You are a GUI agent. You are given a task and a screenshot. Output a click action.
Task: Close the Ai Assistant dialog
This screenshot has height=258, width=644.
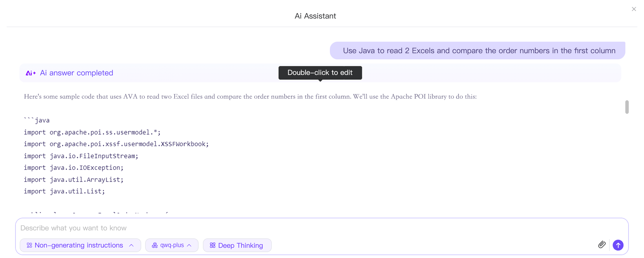pos(634,9)
